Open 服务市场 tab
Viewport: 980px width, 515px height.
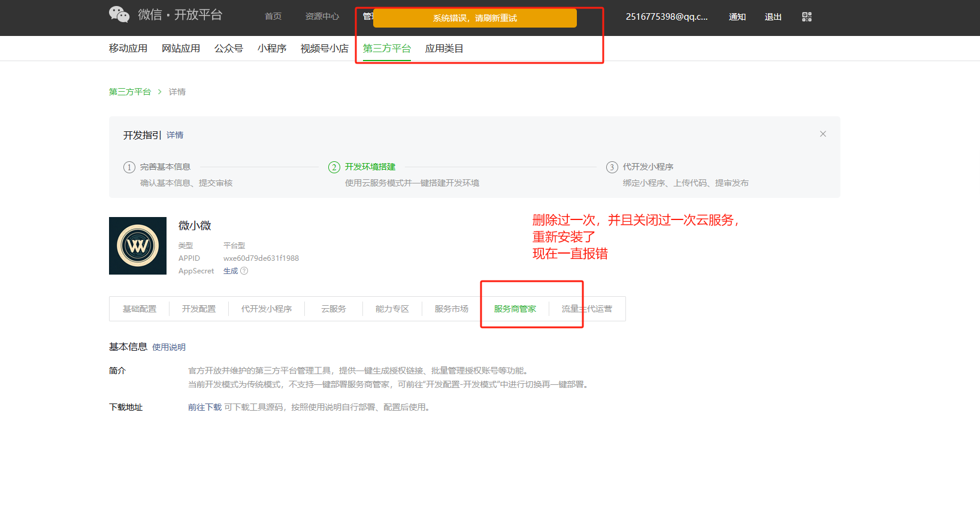point(452,309)
